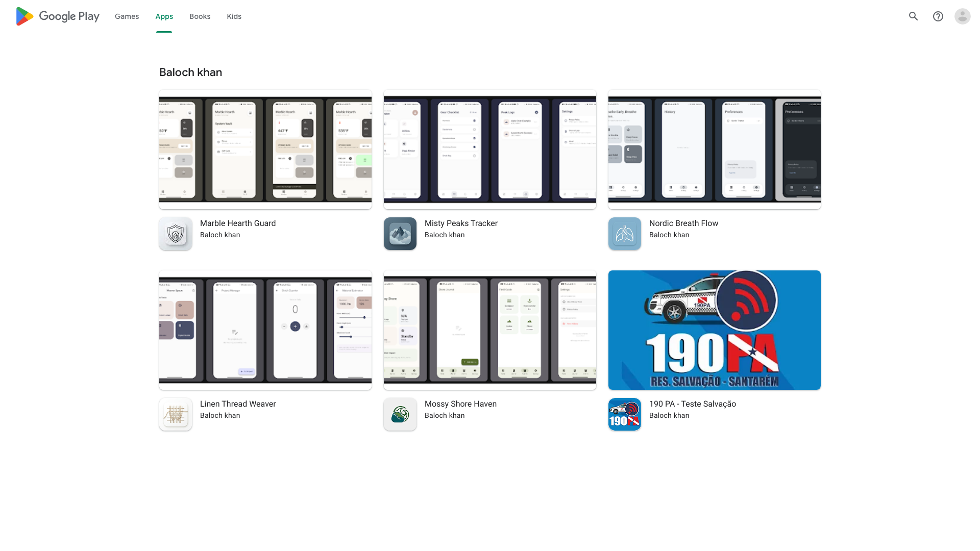The width and height of the screenshot is (980, 551).
Task: Click the Google Play logo
Action: click(58, 16)
